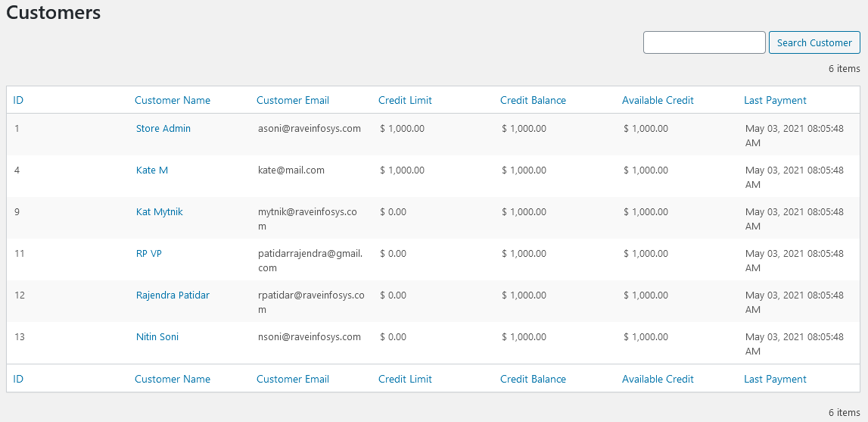Focus the customer search text field
This screenshot has width=868, height=422.
pos(704,42)
